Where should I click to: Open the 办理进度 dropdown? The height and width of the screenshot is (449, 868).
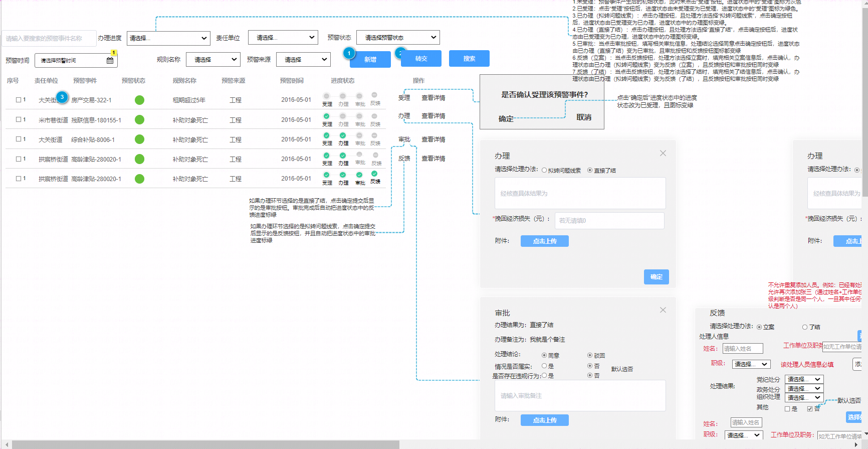(168, 38)
